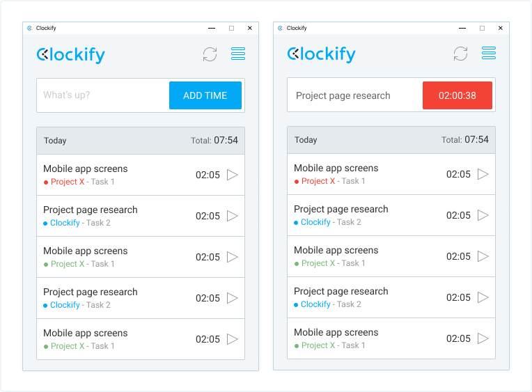Viewport: 532px width, 392px height.
Task: Click the sync icon in the right window
Action: pyautogui.click(x=460, y=54)
